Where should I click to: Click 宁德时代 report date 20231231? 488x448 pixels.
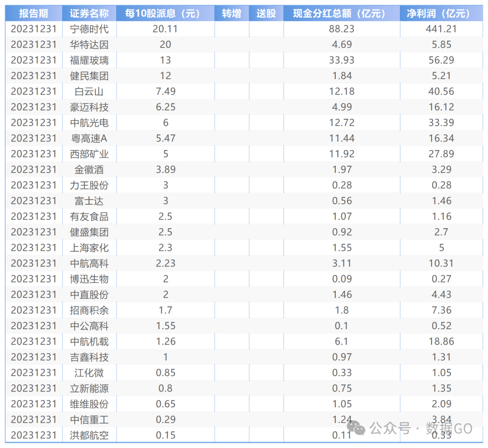[33, 29]
